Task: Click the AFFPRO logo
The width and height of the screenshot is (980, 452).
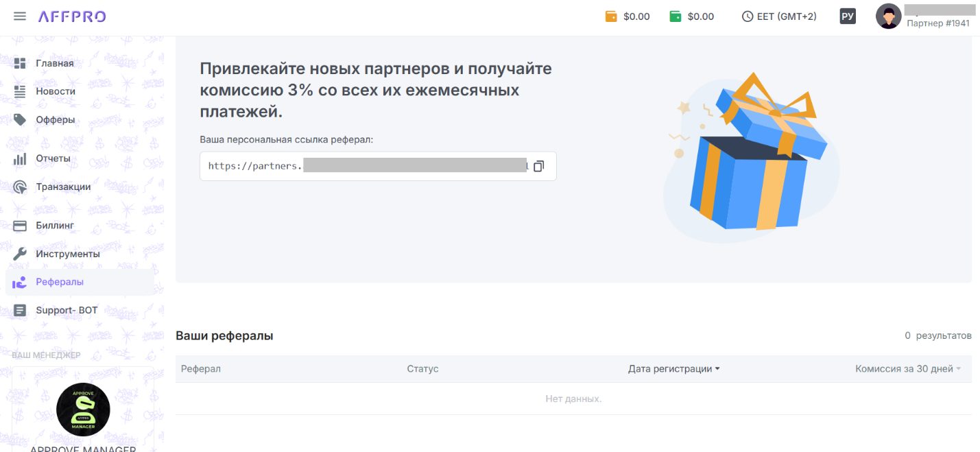Action: point(72,16)
